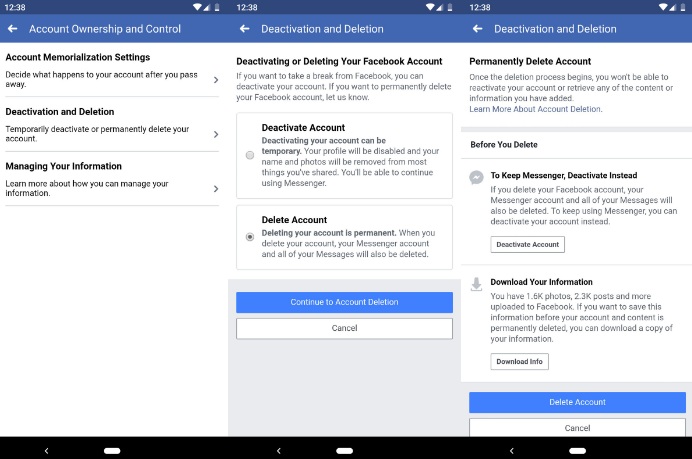Tap Android back button on middle screen

coord(278,451)
